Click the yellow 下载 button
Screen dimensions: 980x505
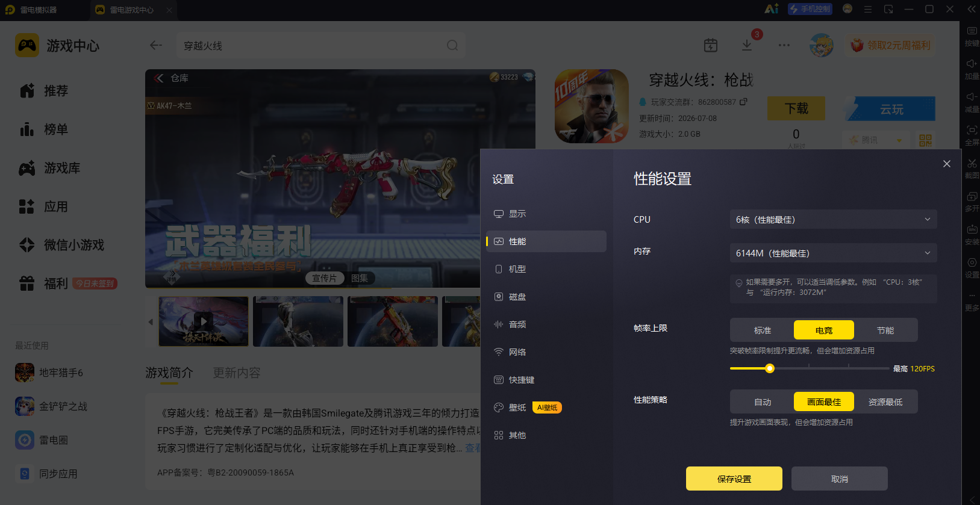pyautogui.click(x=796, y=108)
